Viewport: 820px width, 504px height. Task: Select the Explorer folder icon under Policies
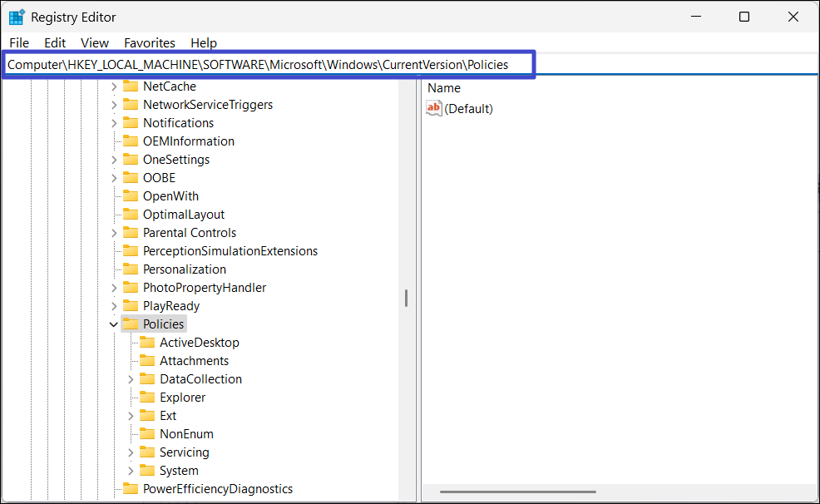tap(147, 398)
